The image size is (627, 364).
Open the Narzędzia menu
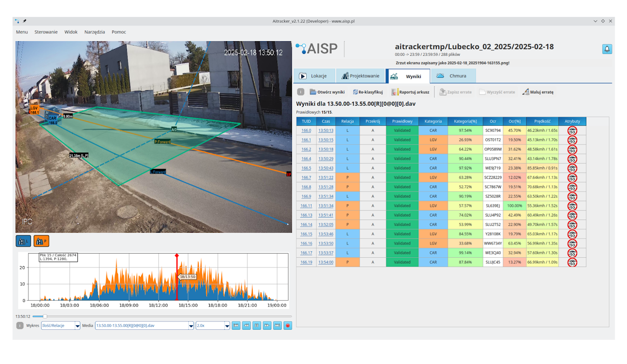[95, 32]
